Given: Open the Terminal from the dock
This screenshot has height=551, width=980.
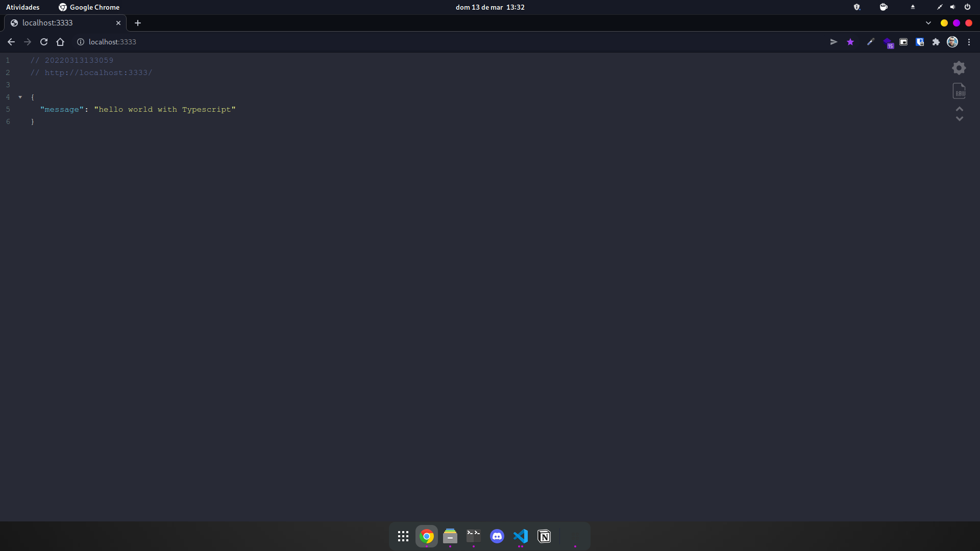Looking at the screenshot, I should 474,536.
